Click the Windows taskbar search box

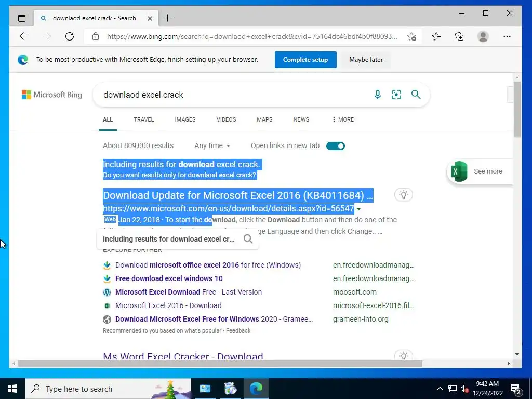click(x=108, y=389)
